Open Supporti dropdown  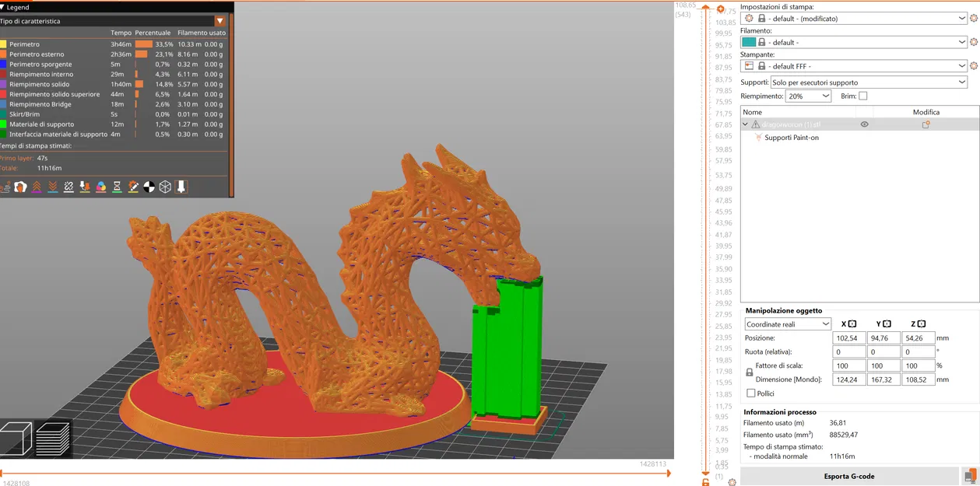(x=869, y=82)
